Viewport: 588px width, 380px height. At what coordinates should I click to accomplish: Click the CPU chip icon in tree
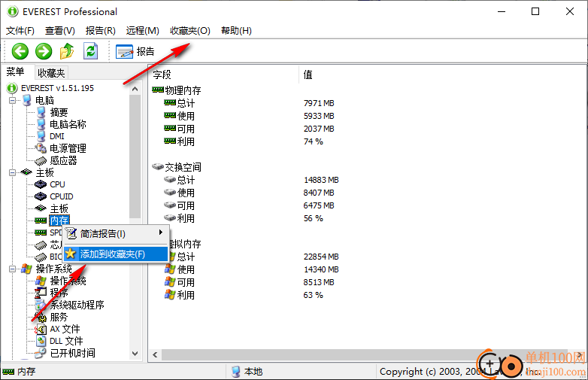click(x=41, y=184)
